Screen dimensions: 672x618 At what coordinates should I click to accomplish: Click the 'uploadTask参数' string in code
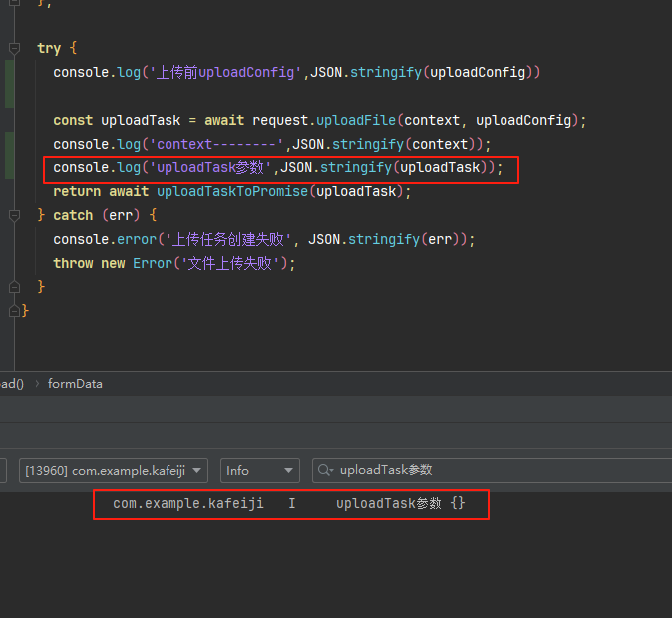(210, 168)
